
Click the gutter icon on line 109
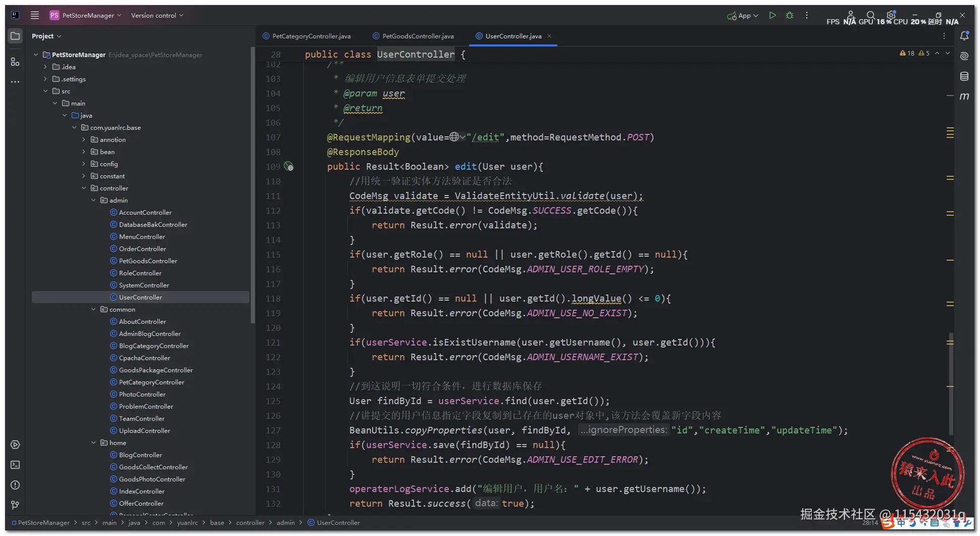pos(289,166)
